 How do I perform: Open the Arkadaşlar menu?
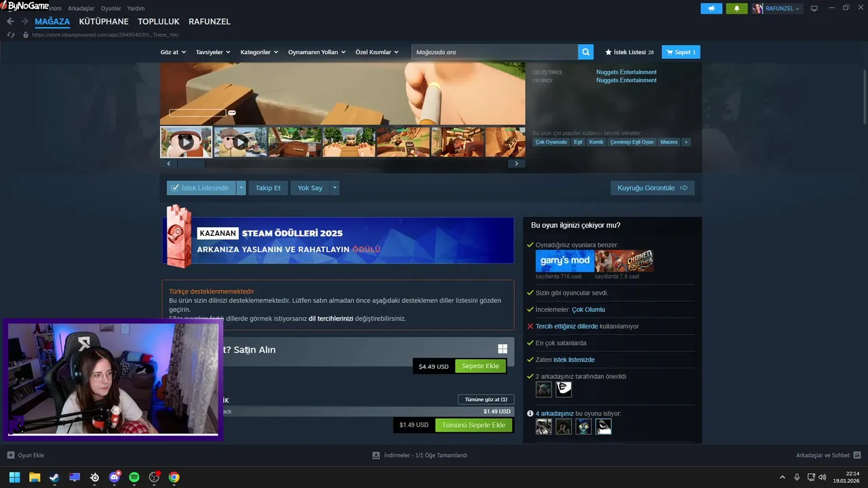point(81,8)
